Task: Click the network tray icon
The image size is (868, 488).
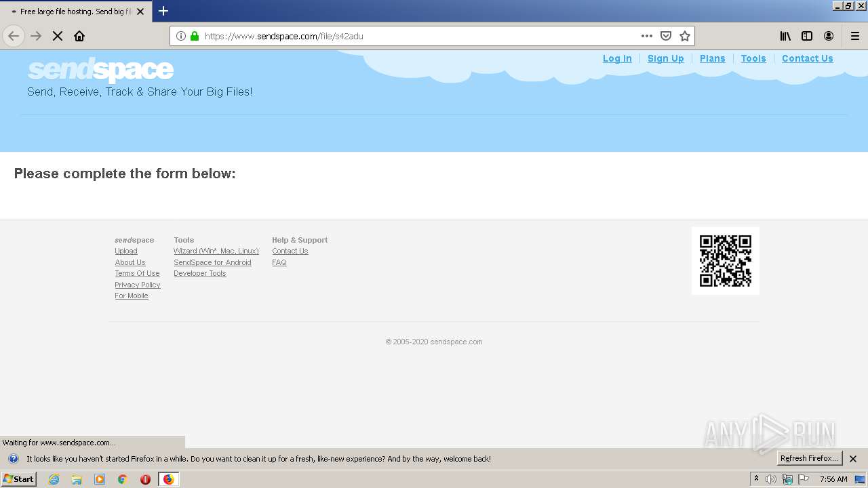Action: (x=787, y=479)
